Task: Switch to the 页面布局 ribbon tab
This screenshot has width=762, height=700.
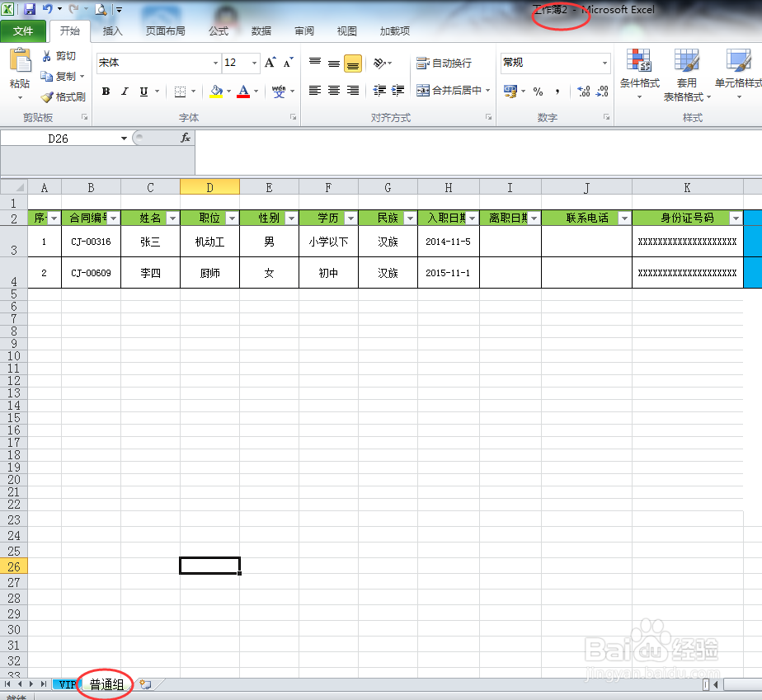Action: point(165,31)
